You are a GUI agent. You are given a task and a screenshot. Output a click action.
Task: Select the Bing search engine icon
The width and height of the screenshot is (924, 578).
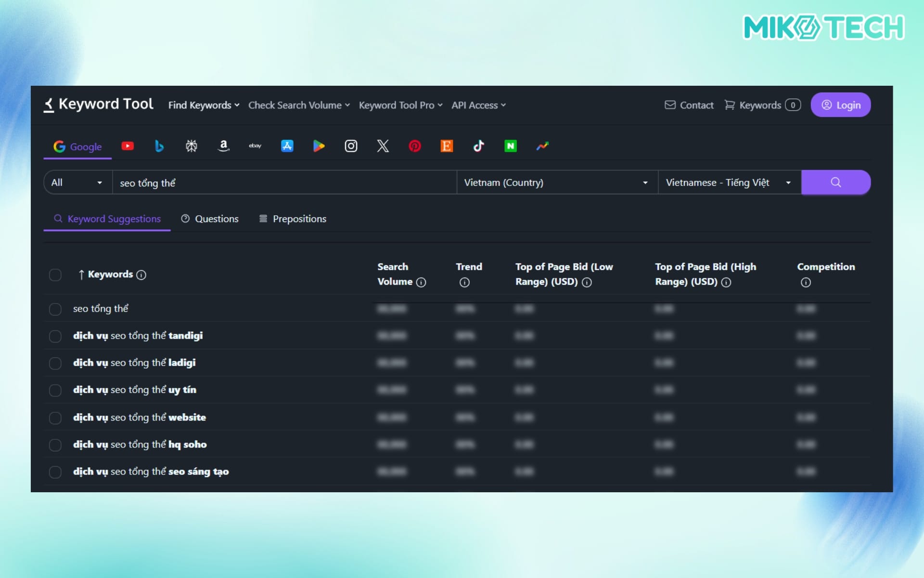tap(159, 146)
